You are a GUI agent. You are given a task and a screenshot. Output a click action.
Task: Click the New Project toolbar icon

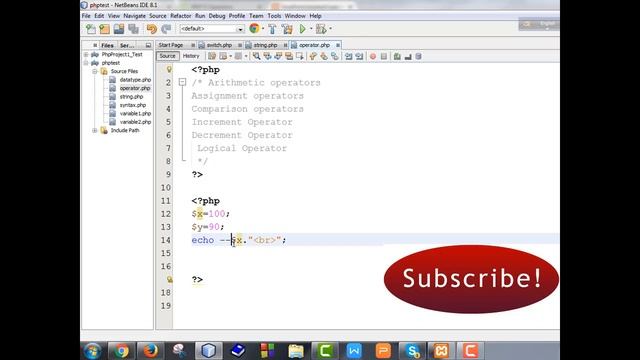click(105, 29)
